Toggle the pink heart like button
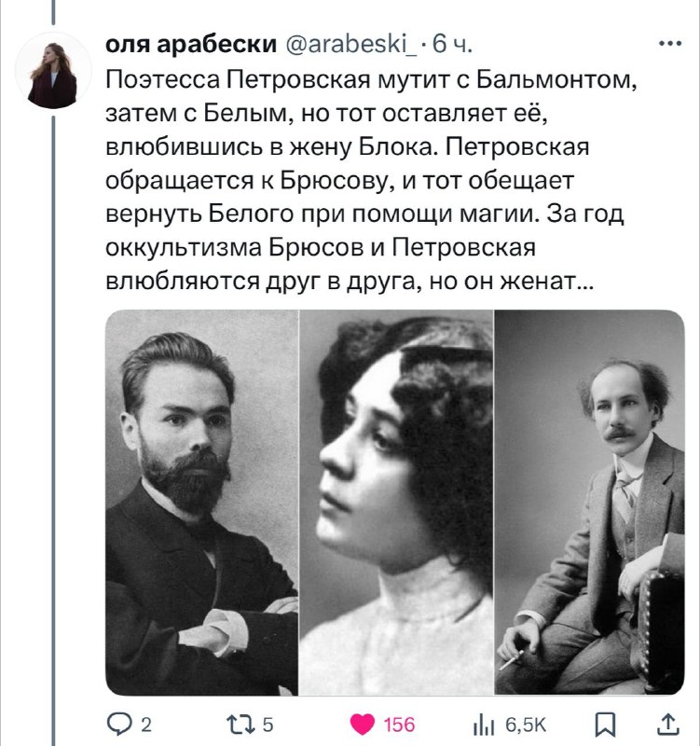700x746 pixels. (363, 725)
